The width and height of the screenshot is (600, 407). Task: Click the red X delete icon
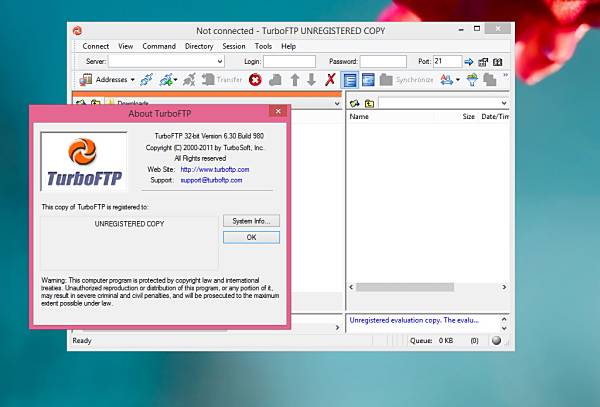[330, 80]
